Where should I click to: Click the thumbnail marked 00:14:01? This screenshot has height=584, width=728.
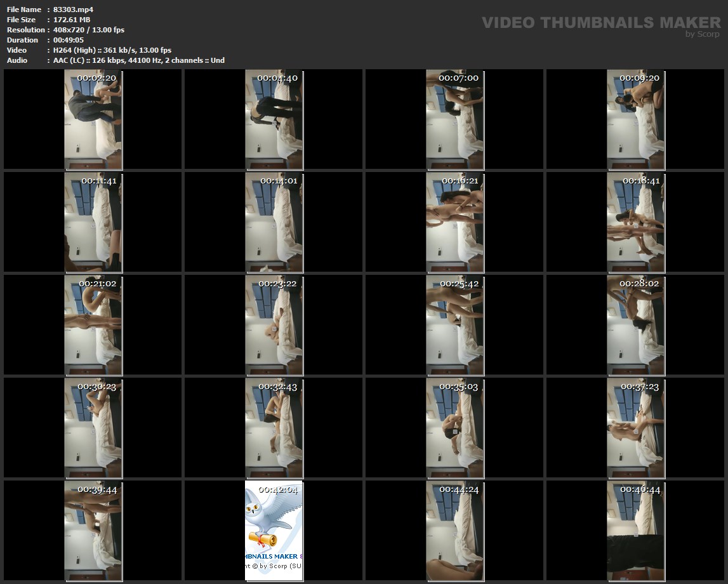click(274, 222)
